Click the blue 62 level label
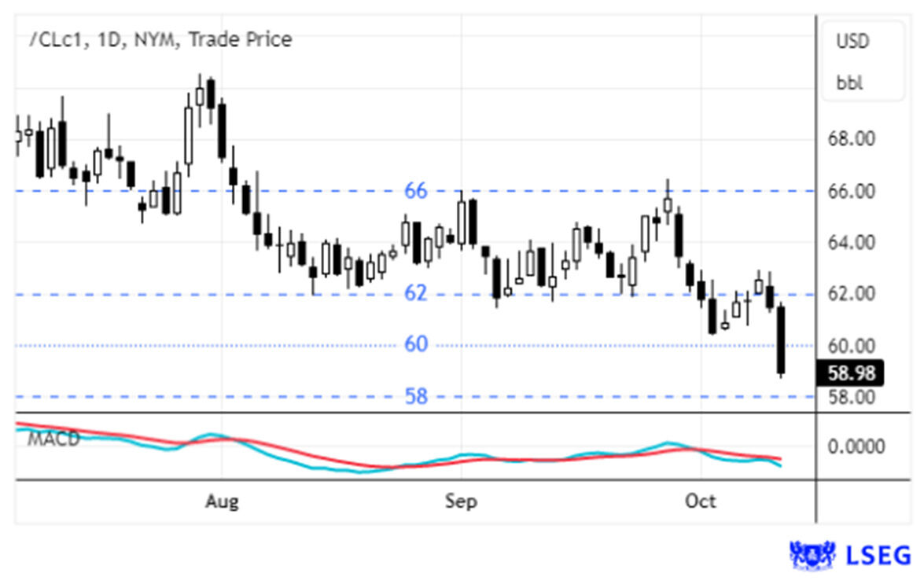This screenshot has height=584, width=924. (x=415, y=294)
